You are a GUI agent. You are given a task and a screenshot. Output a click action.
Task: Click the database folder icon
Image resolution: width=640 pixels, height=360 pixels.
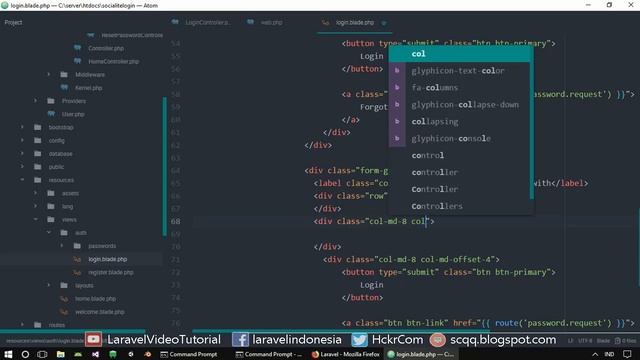[38, 153]
